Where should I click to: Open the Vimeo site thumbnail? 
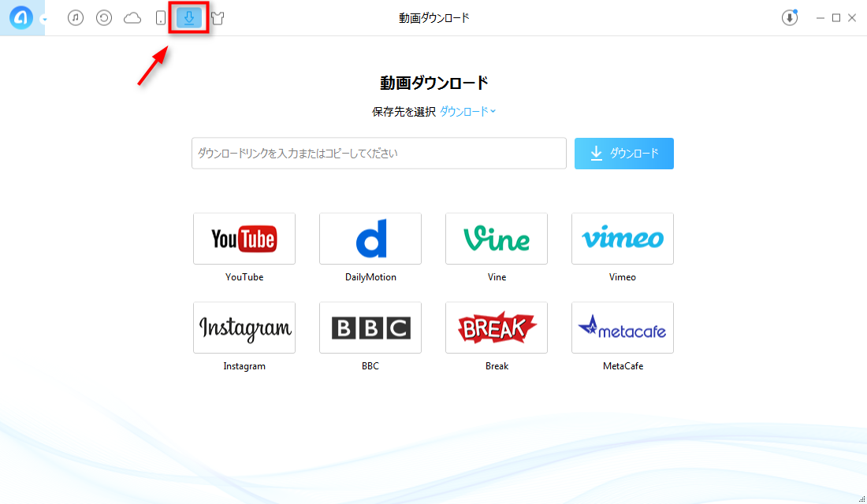[x=623, y=239]
